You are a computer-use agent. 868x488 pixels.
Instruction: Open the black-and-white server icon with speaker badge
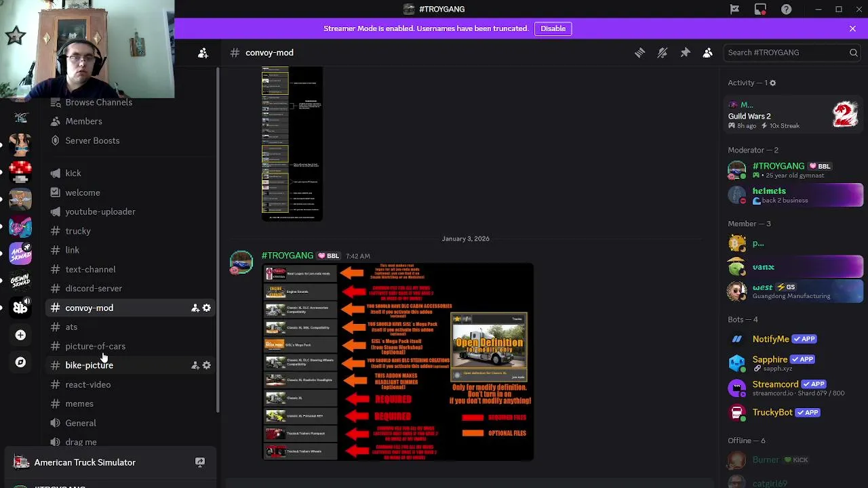(20, 308)
